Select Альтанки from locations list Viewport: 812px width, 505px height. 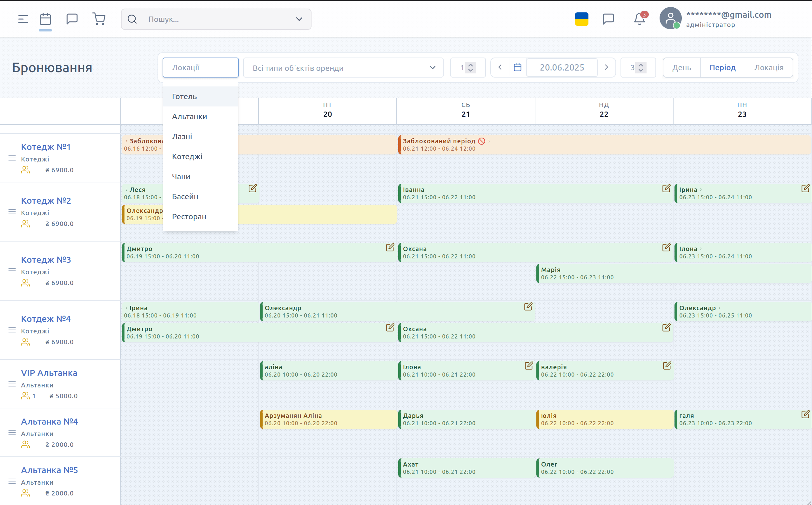[201, 117]
